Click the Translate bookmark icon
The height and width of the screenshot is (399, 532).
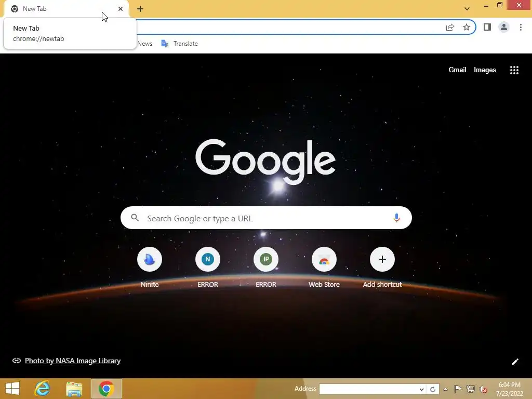[x=165, y=44]
